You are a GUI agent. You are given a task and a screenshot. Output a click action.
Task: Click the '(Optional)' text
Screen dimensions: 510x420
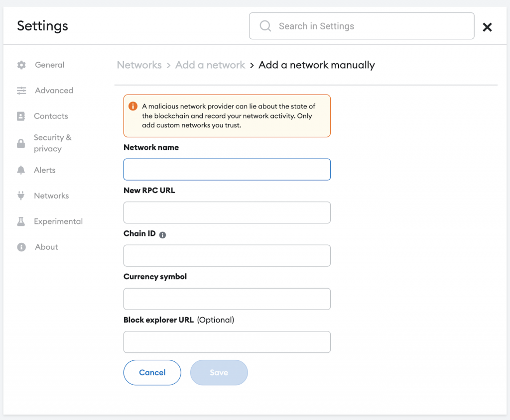[x=216, y=320]
